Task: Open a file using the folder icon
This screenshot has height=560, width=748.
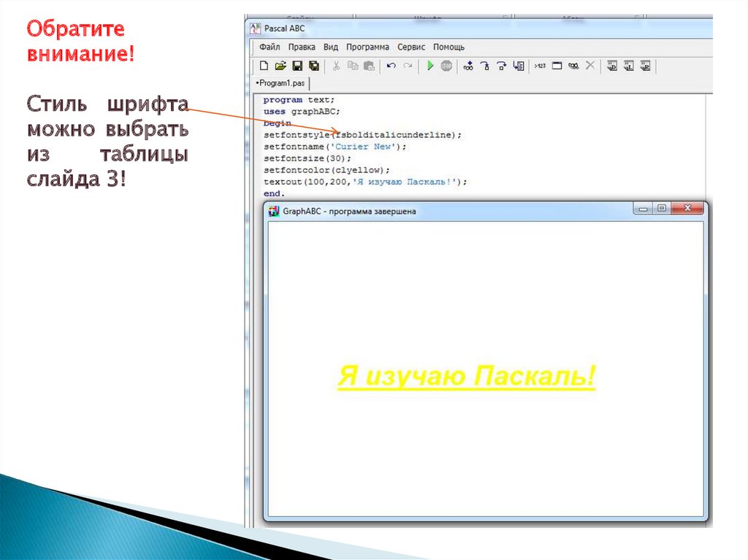Action: click(x=280, y=66)
